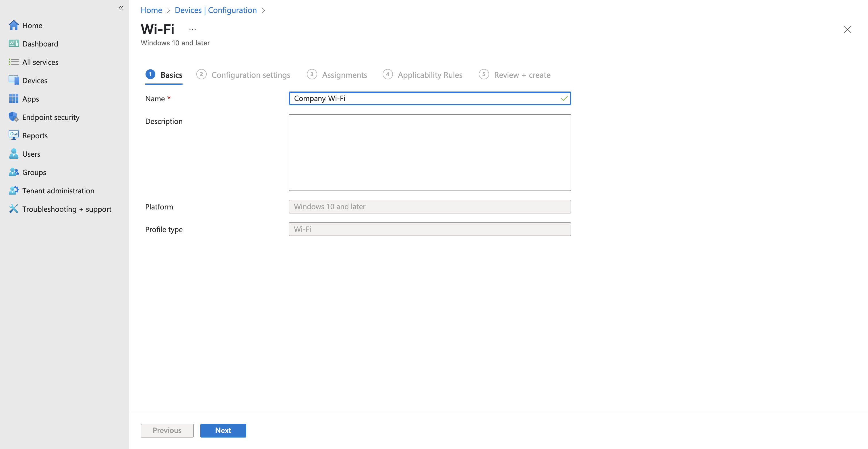The height and width of the screenshot is (449, 868).
Task: Click the 'Platform' field label
Action: point(159,207)
